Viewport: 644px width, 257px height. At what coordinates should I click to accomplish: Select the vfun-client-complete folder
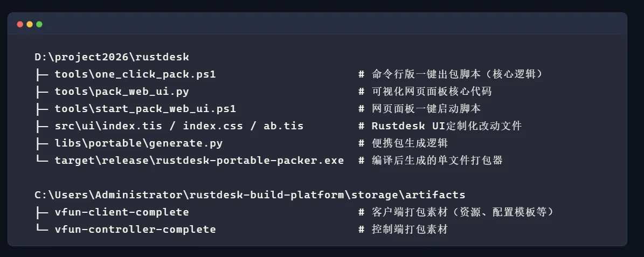(x=121, y=212)
